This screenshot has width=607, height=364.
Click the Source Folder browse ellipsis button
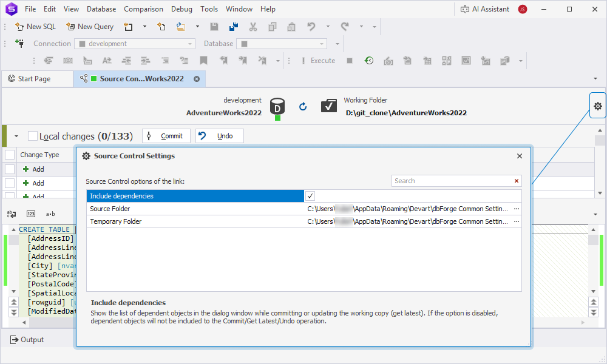point(517,209)
